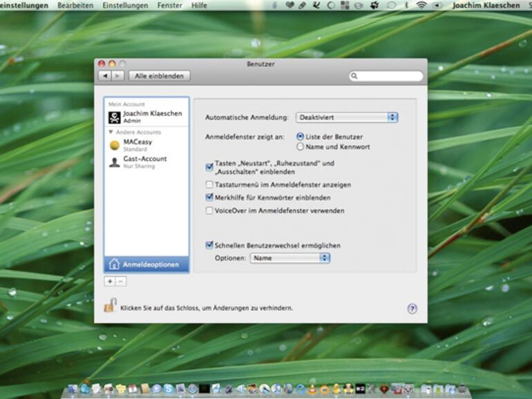Click the volume icon in menu bar
532x399 pixels.
click(x=437, y=5)
